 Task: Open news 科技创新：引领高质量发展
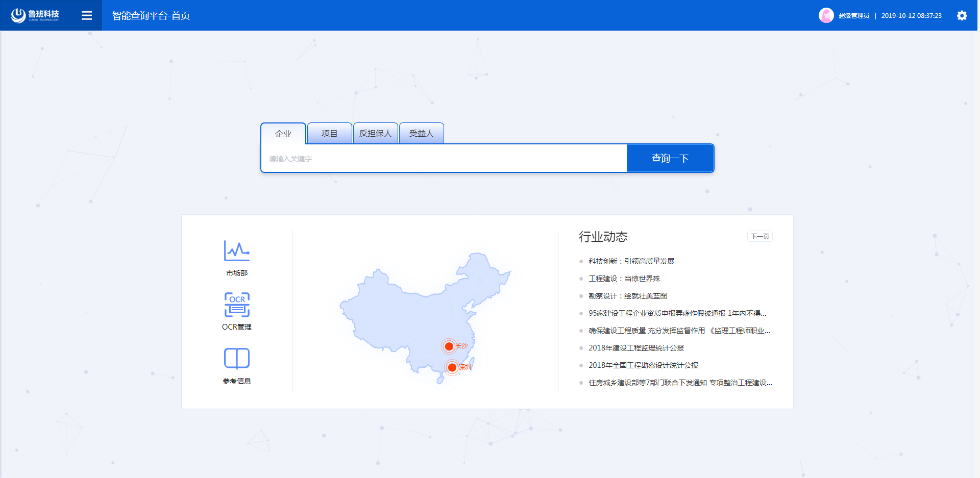(x=631, y=261)
